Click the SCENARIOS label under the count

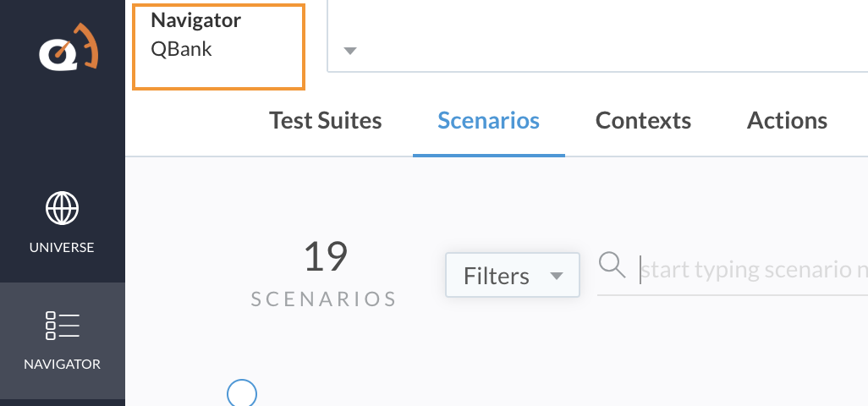click(x=324, y=299)
